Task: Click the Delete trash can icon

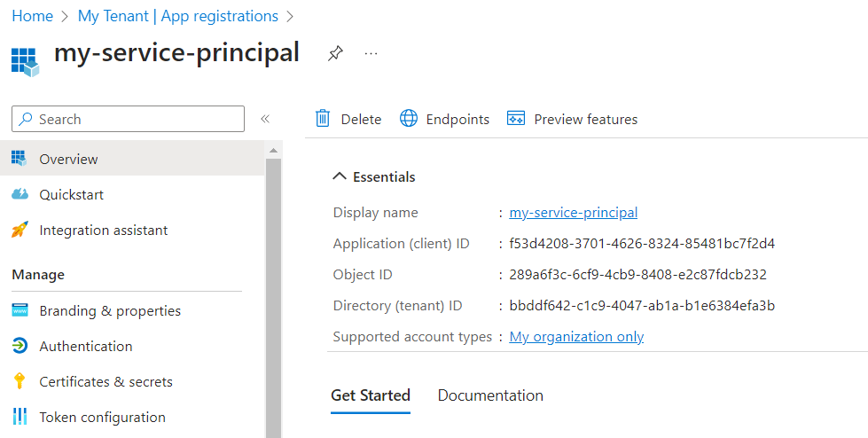Action: 323,119
